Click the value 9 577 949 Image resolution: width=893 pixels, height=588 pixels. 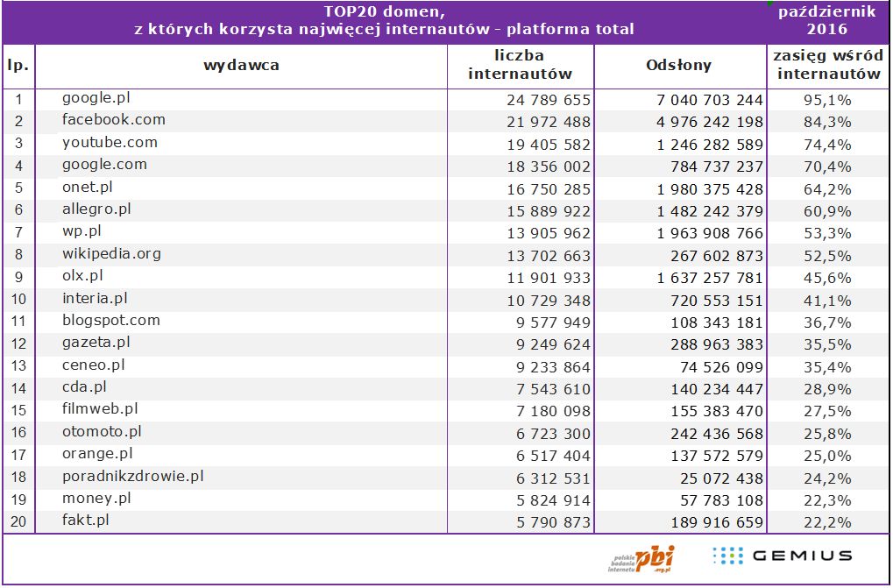554,322
